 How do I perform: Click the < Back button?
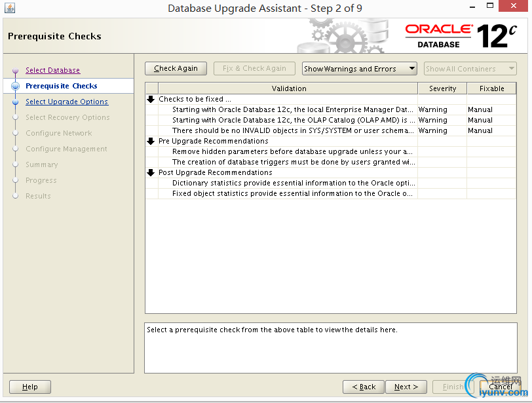[x=364, y=387]
